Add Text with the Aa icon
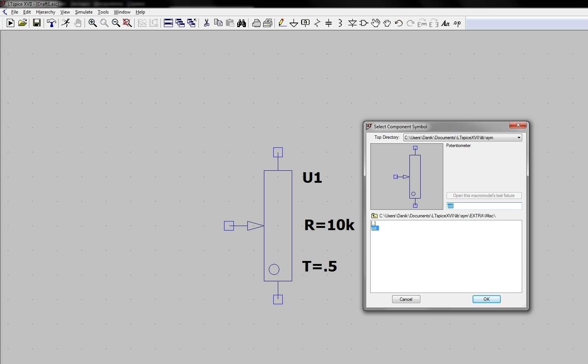Screen dimensions: 588x364 point(446,23)
